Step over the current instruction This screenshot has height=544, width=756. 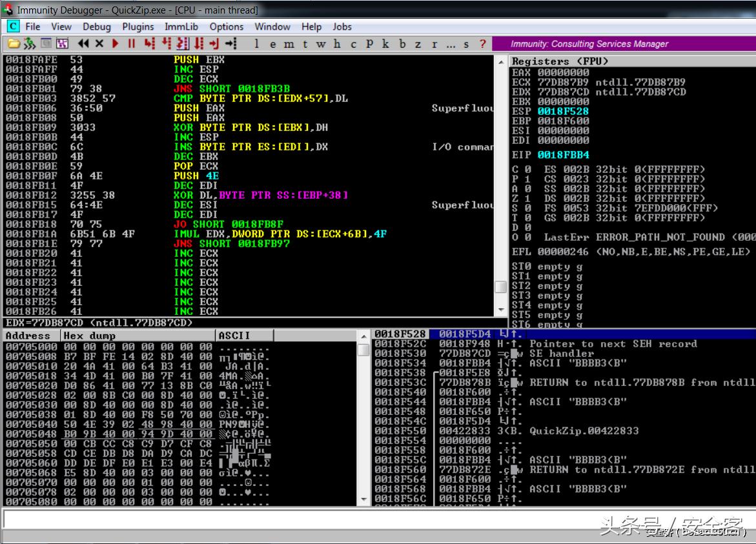pos(167,43)
